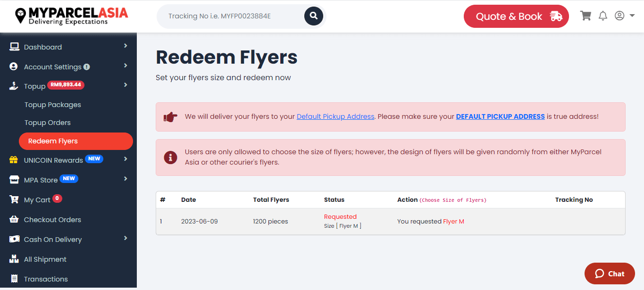Viewport: 644px width, 290px height.
Task: Click the Topup hand-coin icon
Action: point(14,86)
